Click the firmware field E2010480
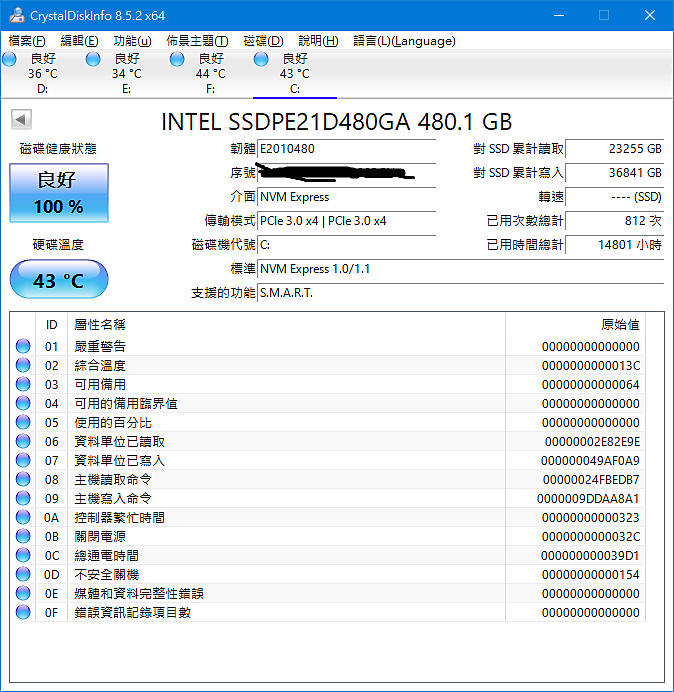Viewport: 674px width, 692px height. (346, 149)
